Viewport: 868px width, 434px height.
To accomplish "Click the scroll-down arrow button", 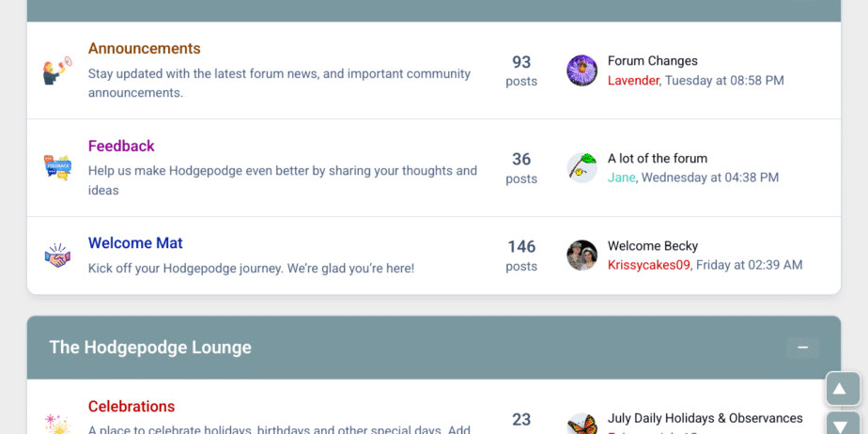I will pos(843,424).
